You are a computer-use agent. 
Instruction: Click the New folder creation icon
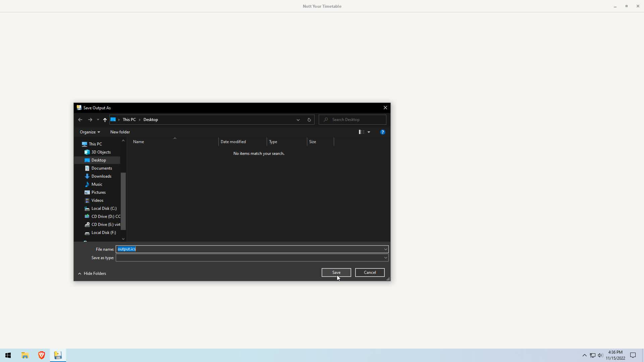pos(120,131)
